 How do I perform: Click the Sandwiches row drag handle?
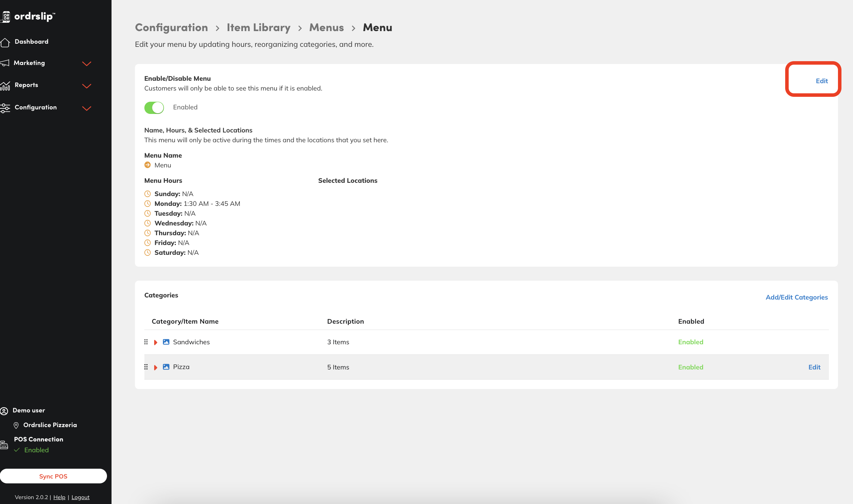tap(146, 342)
